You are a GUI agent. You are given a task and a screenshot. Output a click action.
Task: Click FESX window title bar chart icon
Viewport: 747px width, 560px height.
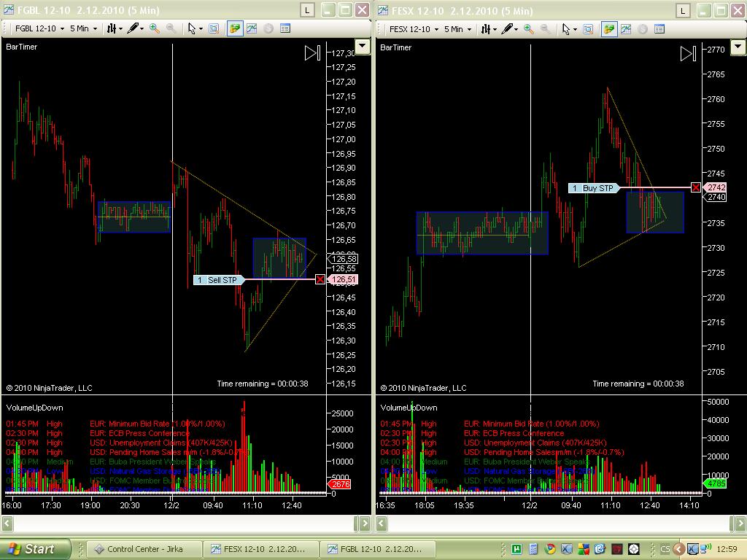(382, 10)
